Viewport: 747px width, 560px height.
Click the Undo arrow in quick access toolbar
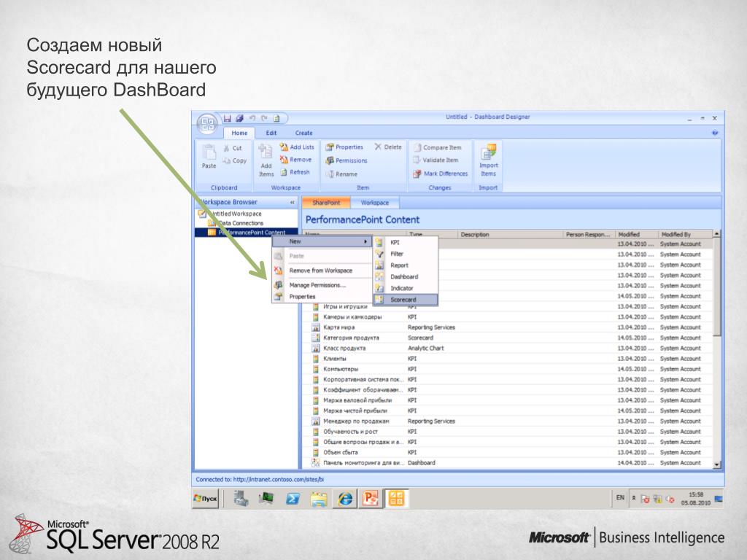point(252,118)
